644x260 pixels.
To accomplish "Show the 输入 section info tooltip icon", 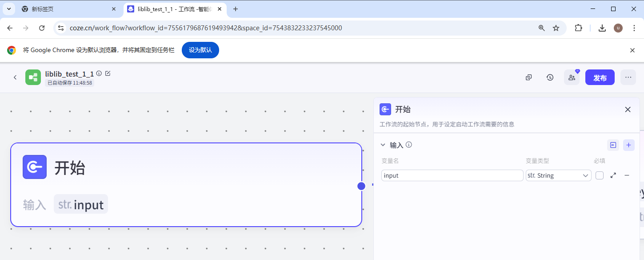I will [409, 145].
